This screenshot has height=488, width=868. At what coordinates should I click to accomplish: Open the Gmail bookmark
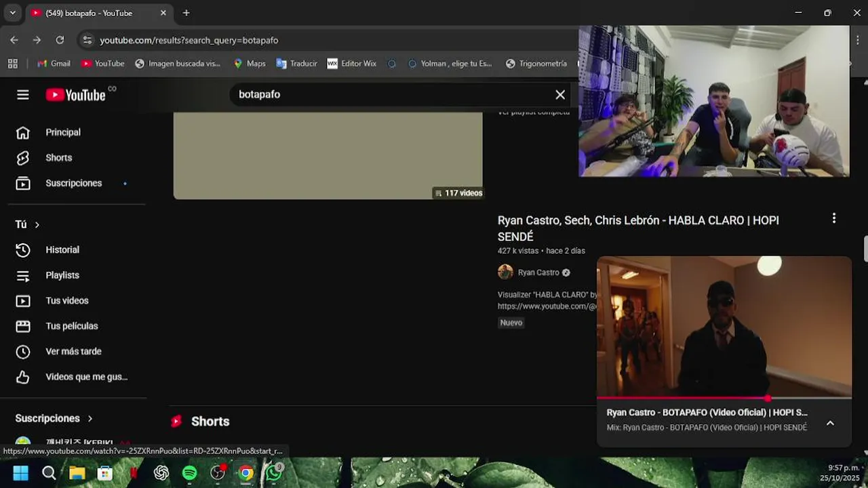pyautogui.click(x=54, y=63)
